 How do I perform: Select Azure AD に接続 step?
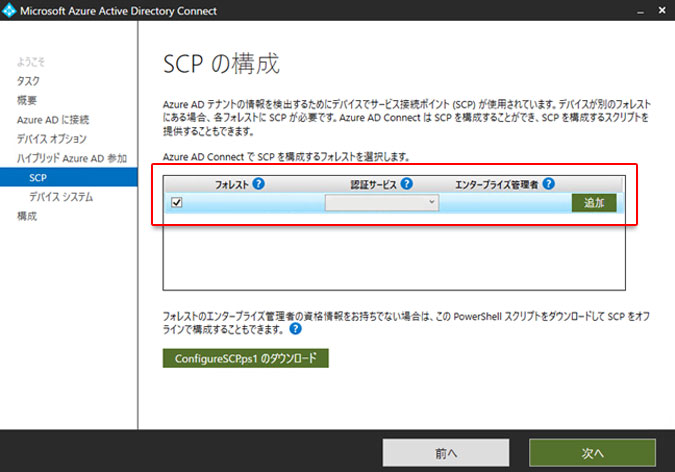click(53, 120)
